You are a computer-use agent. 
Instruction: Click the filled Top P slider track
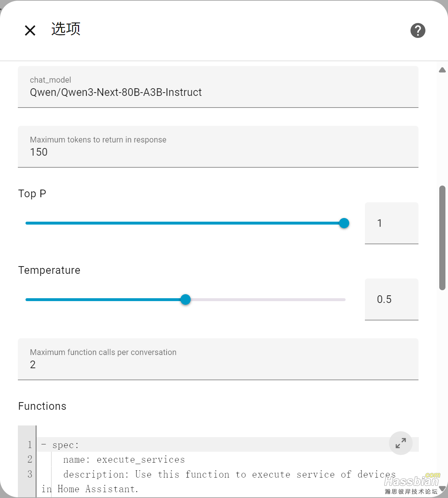(182, 223)
